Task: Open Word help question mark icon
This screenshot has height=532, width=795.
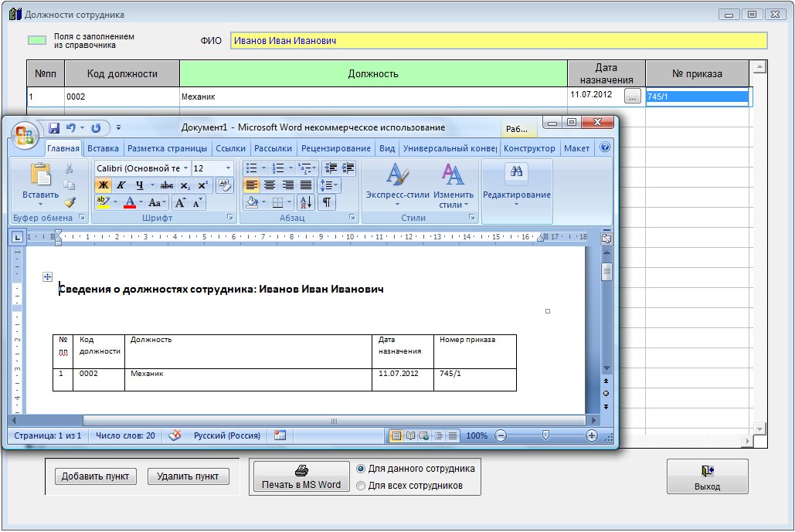Action: [605, 147]
